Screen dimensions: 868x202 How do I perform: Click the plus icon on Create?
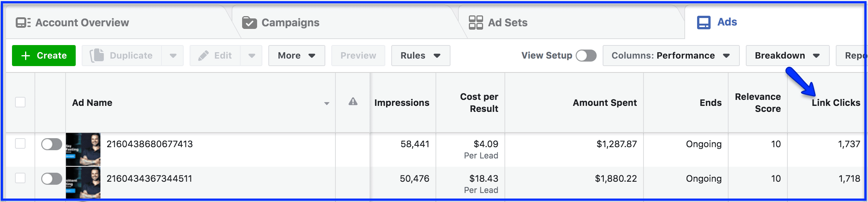coord(25,56)
